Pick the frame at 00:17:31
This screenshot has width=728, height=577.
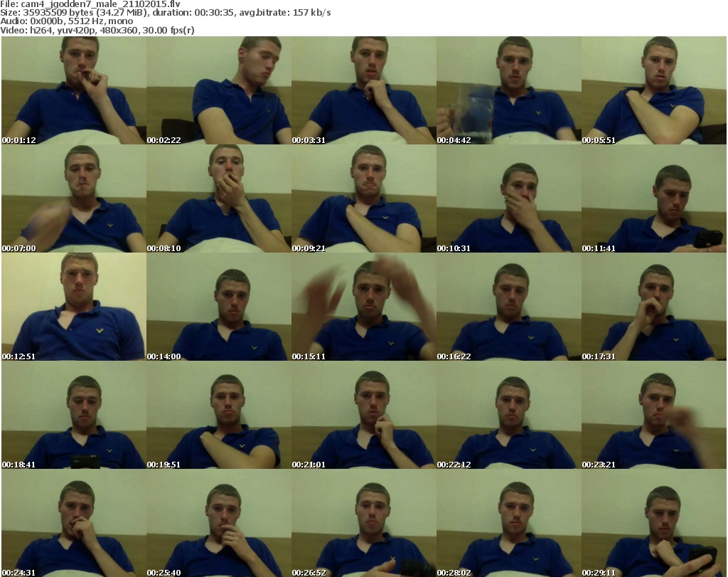tap(654, 307)
